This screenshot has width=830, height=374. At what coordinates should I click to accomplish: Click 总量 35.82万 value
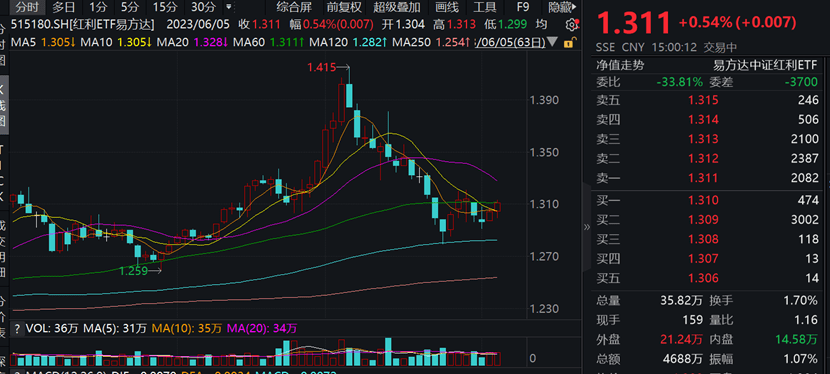click(x=681, y=301)
